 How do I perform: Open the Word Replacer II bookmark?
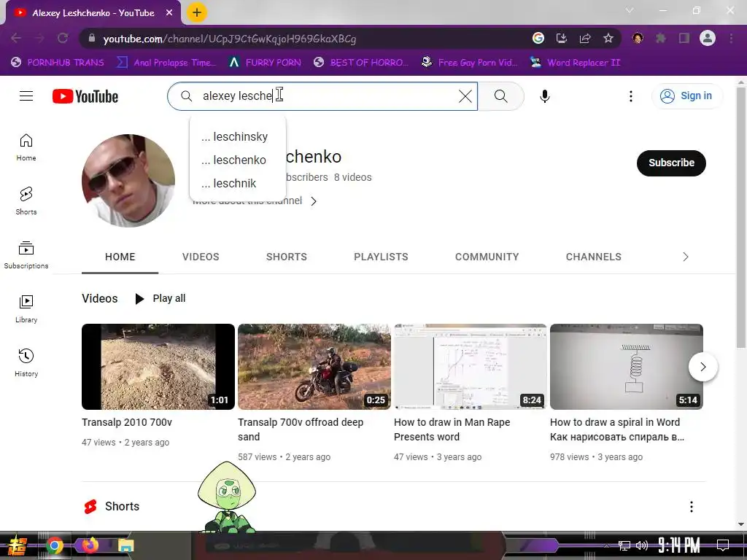point(576,63)
